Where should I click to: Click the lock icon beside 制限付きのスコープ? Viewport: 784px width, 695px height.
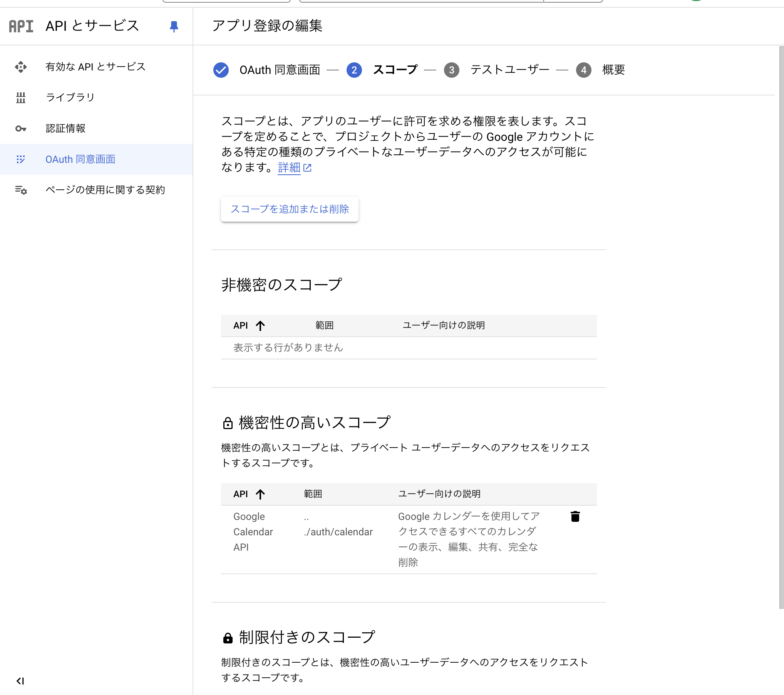click(228, 638)
